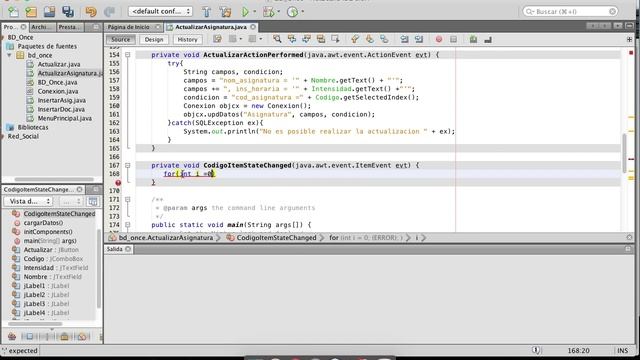Open the Debug Project dropdown arrow
Image resolution: width=640 pixels, height=360 pixels.
(279, 11)
